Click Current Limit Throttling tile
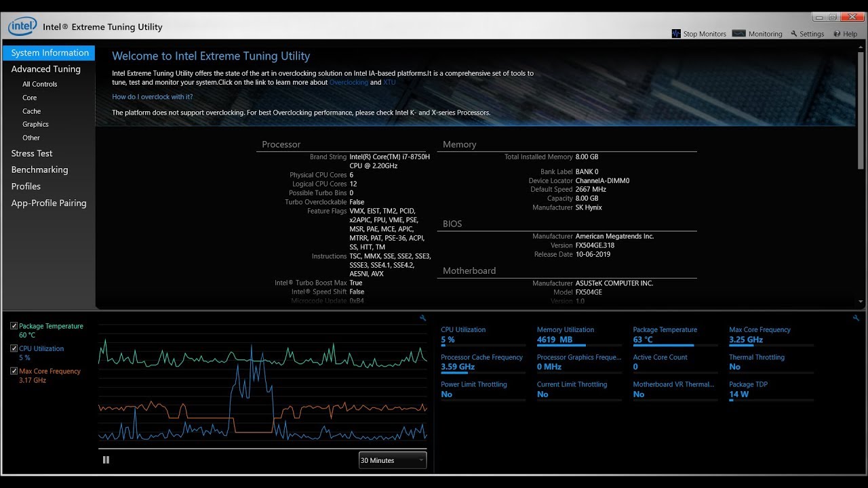This screenshot has width=868, height=488. click(578, 390)
